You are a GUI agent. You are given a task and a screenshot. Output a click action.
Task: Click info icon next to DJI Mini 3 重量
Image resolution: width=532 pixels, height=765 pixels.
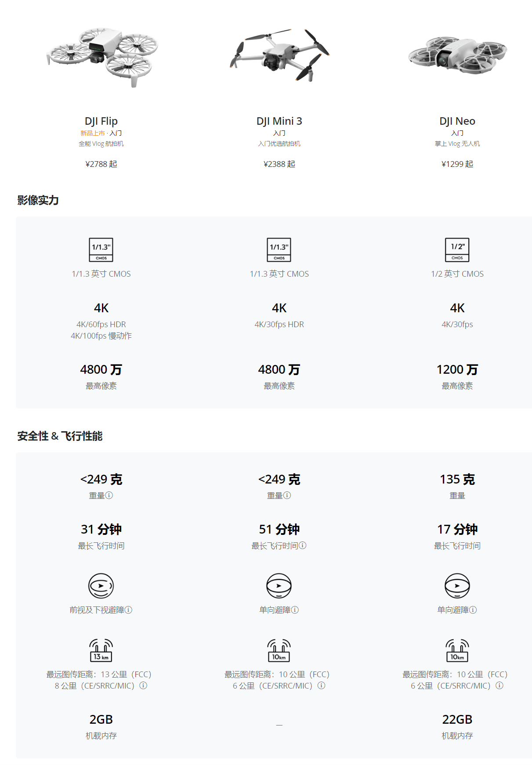[287, 495]
